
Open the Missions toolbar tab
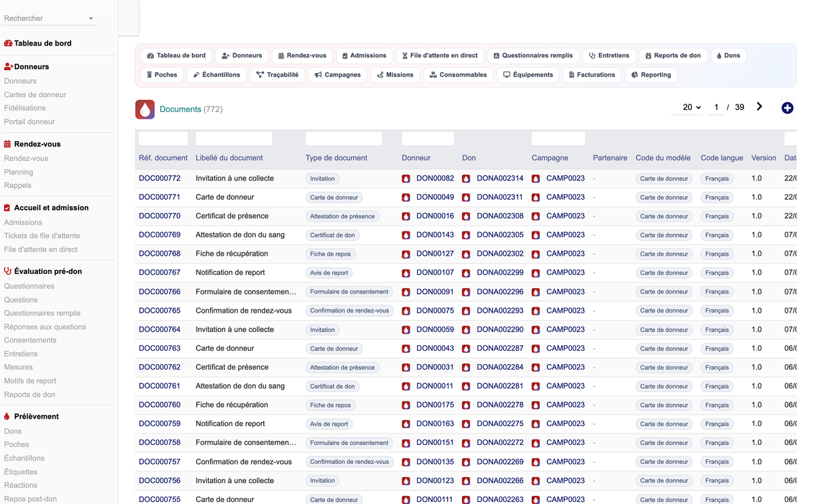tap(395, 75)
